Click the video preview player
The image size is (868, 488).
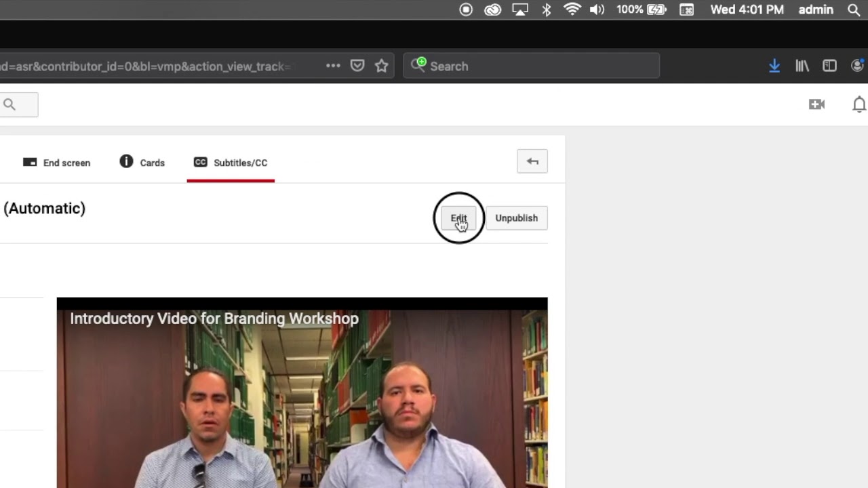pyautogui.click(x=302, y=392)
